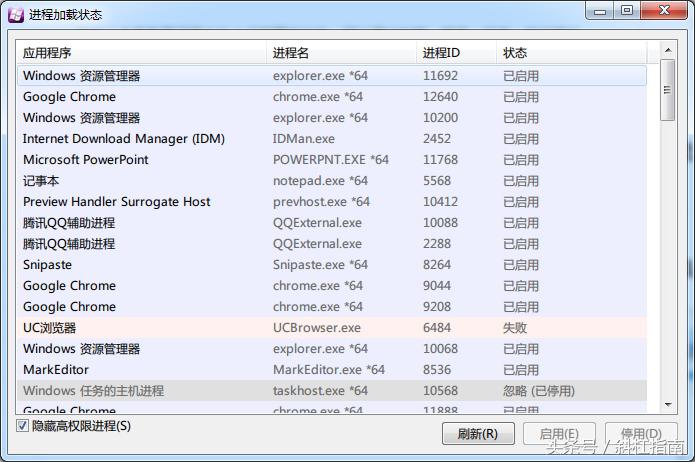Select the Google Chrome row with ID 9208
This screenshot has height=462, width=695.
tap(332, 307)
